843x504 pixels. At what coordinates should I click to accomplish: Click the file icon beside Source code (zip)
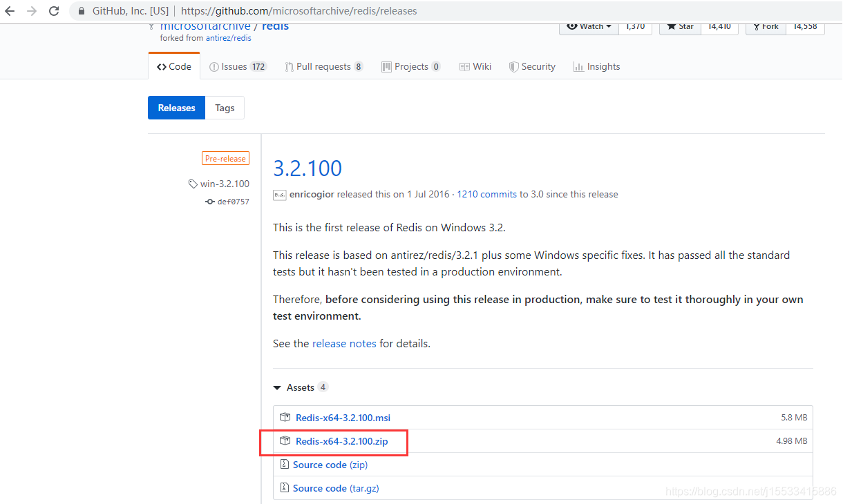[x=284, y=465]
